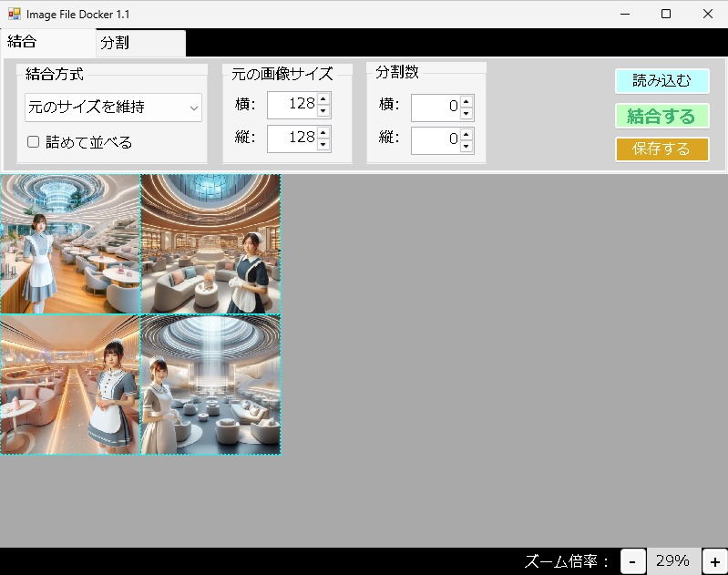Decrease 元の画像サイズ 縦 value
This screenshot has width=728, height=575.
tap(323, 145)
